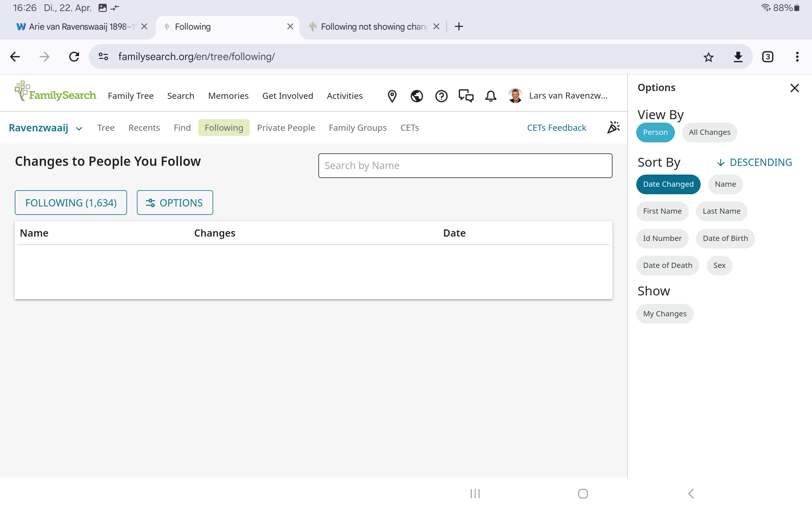Open the help question mark icon
The height and width of the screenshot is (508, 812).
click(441, 96)
